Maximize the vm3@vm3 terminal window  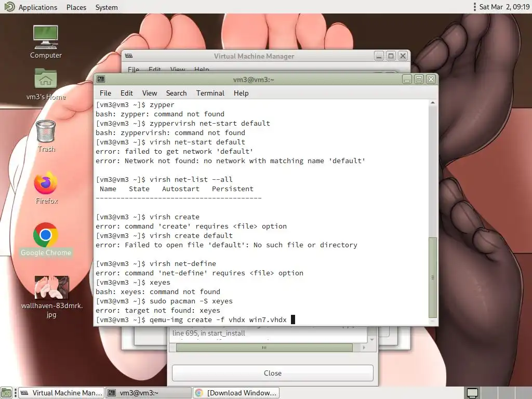point(419,79)
